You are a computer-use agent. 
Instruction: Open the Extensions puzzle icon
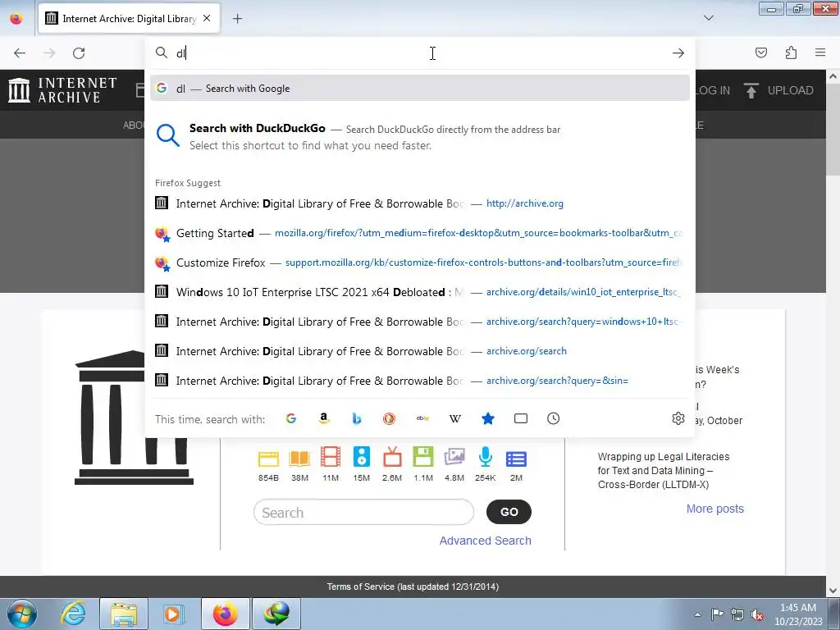791,52
